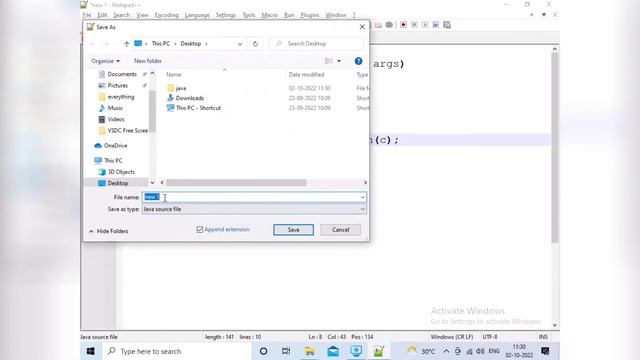Screen dimensions: 640x360
Task: Click Run Macro Multiple Times toolbar icon
Action: pyautogui.click(x=436, y=25)
